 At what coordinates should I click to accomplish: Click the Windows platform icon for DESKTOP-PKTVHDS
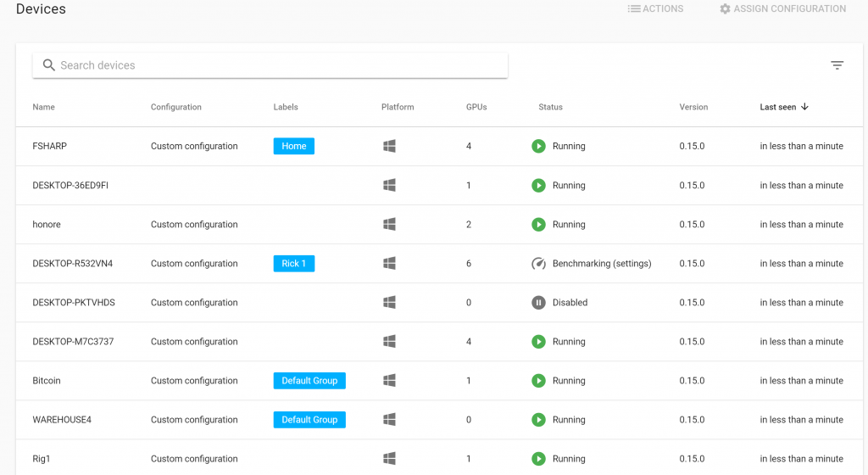[x=389, y=302]
